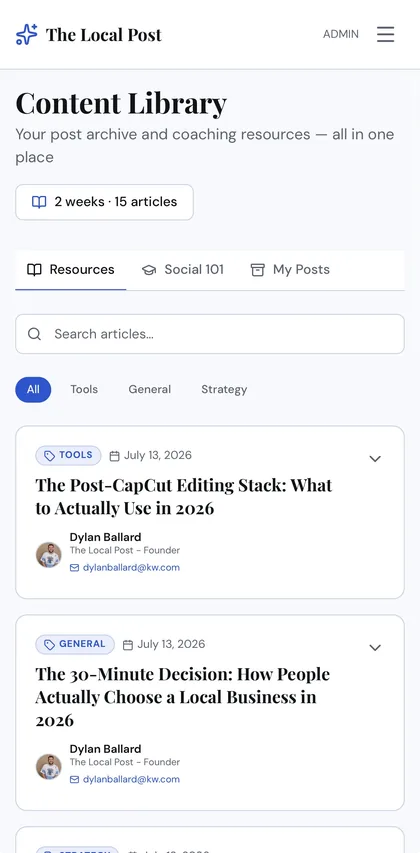Click the July 13, 2026 date on the CapCut article

click(158, 455)
